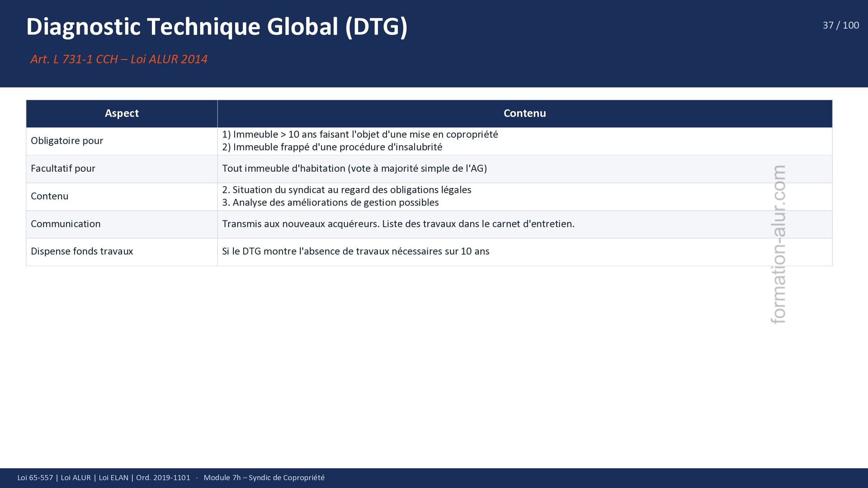Click the Facultatif pour row label

click(x=63, y=169)
